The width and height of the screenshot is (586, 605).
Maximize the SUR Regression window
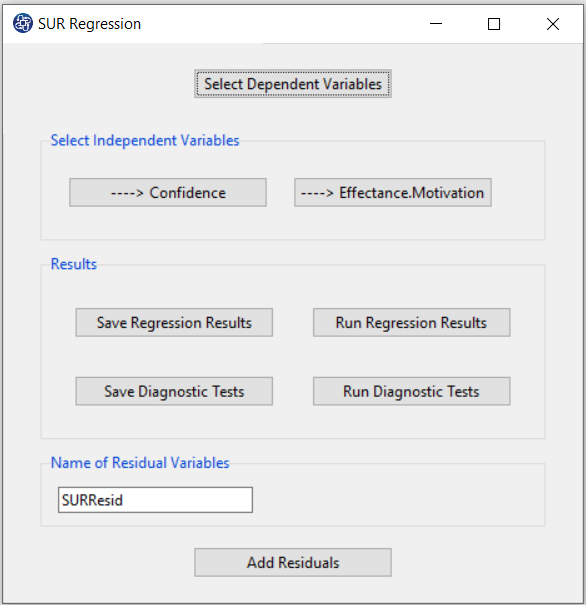tap(494, 24)
